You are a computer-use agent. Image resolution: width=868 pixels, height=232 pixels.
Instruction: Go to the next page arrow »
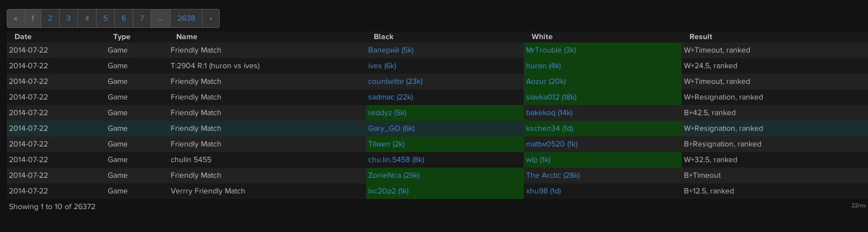click(x=210, y=18)
